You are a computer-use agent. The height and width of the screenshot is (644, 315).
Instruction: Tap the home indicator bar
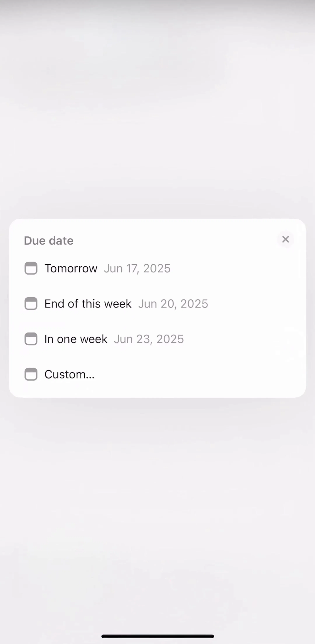click(158, 636)
